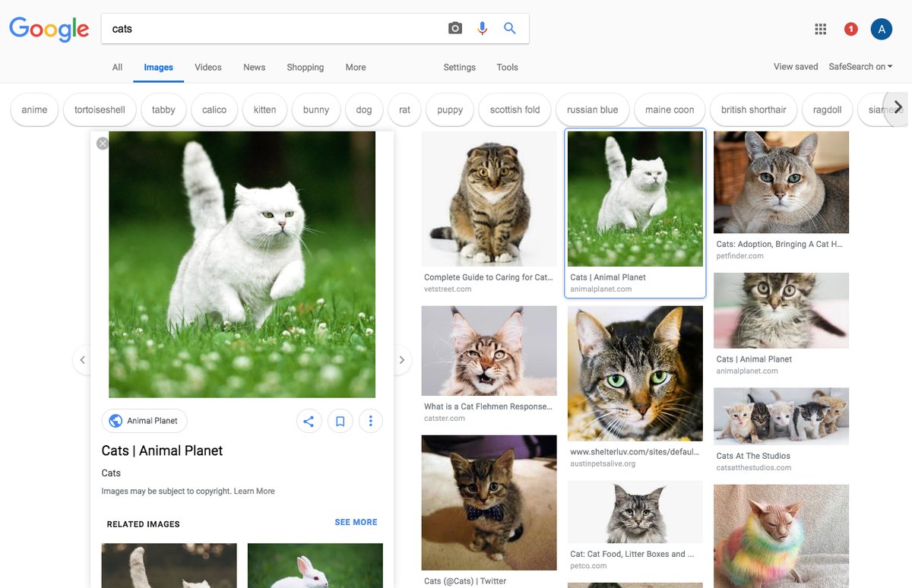
Task: Save the image with the bookmark icon
Action: [340, 421]
